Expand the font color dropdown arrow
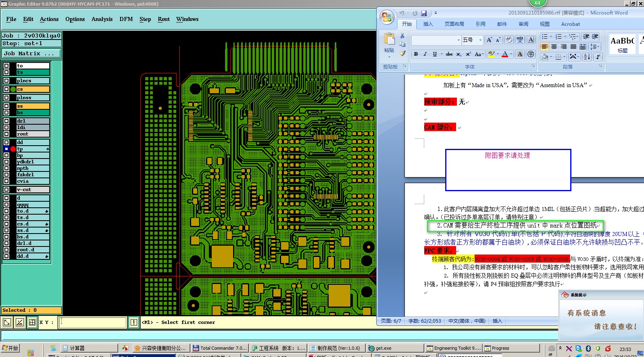 click(x=511, y=54)
